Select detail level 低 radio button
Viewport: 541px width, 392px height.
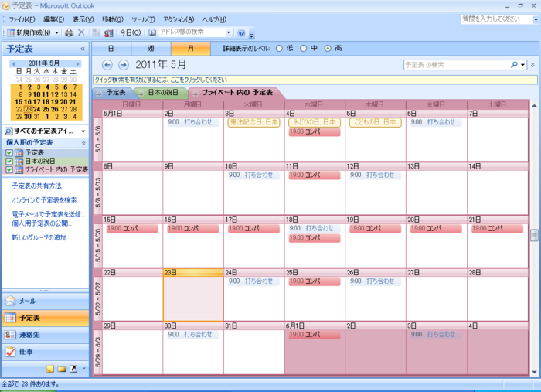[279, 49]
